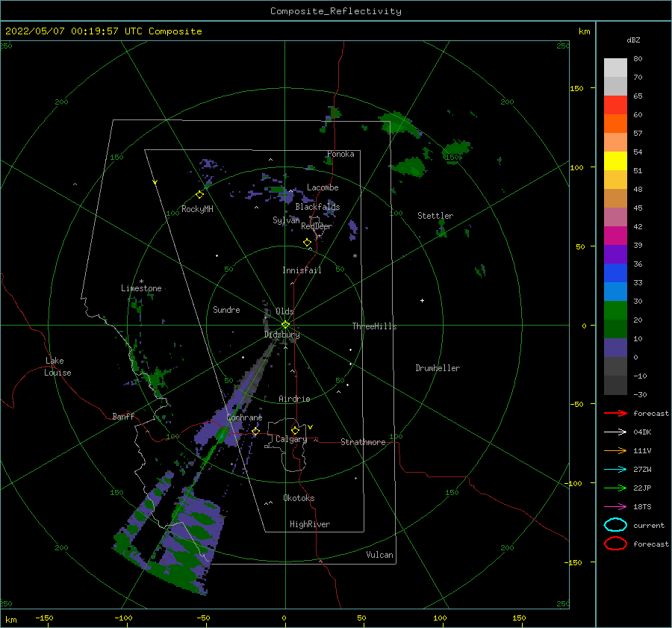
Task: Click the red forecast arrow legend icon
Action: click(x=615, y=413)
